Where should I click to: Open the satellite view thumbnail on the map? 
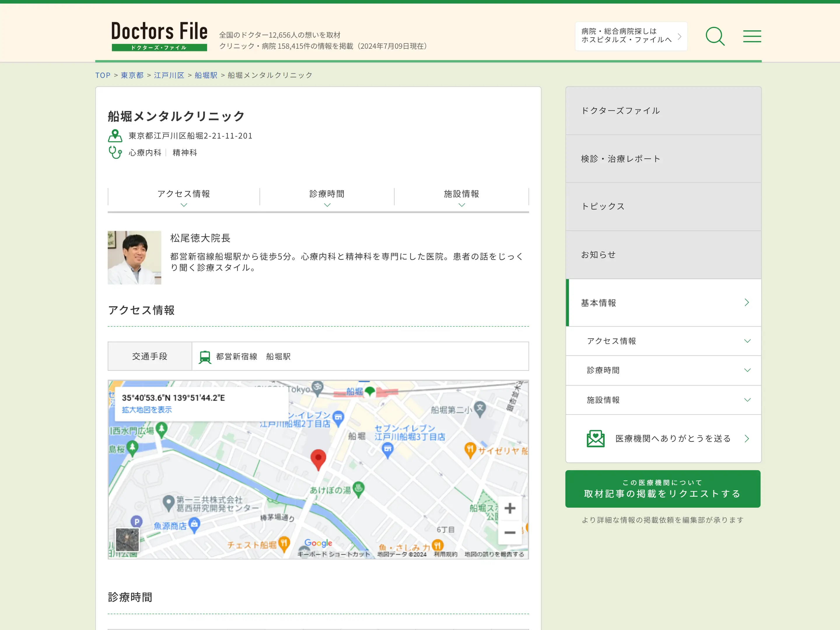(x=127, y=540)
